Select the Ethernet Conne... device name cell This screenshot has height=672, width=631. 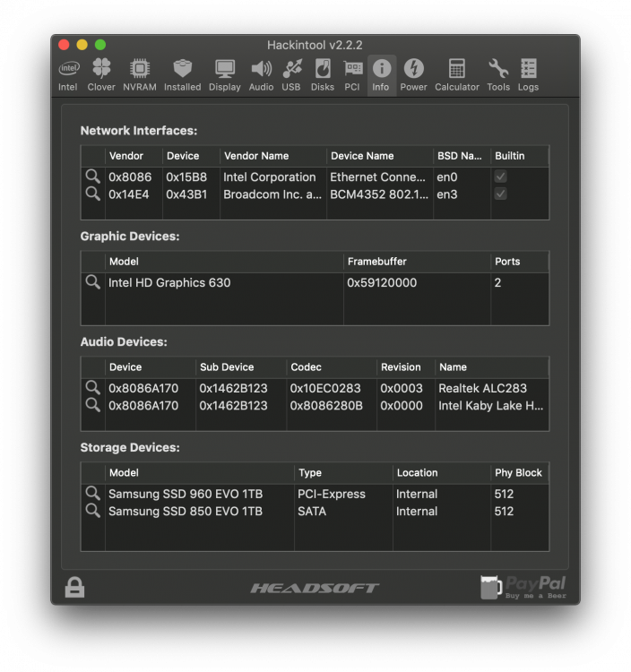(377, 177)
